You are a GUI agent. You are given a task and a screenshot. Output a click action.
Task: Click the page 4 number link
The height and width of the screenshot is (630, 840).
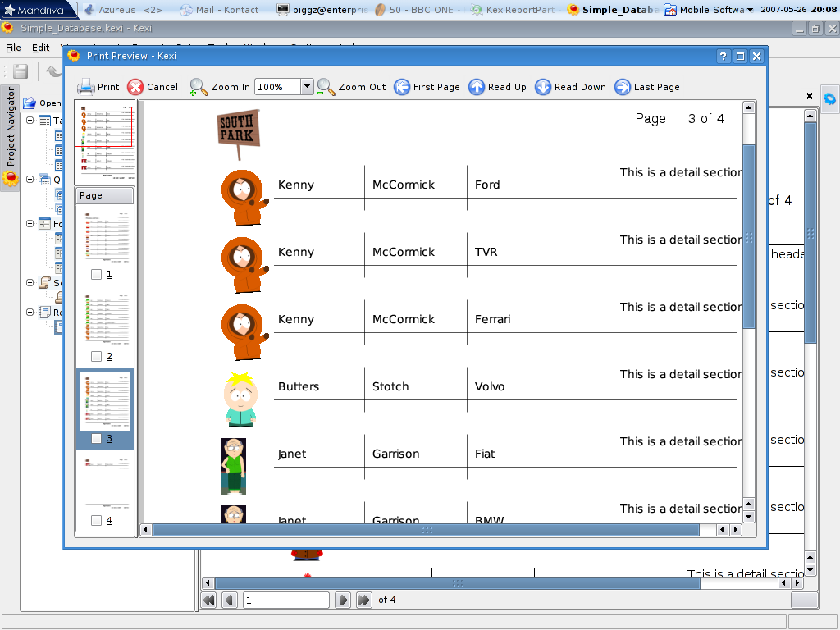tap(109, 520)
